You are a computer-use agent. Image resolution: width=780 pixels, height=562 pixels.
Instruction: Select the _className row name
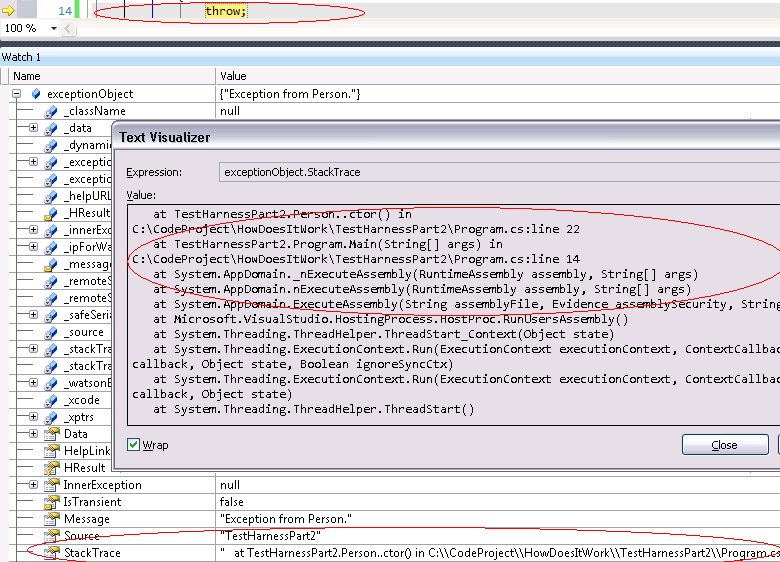97,111
